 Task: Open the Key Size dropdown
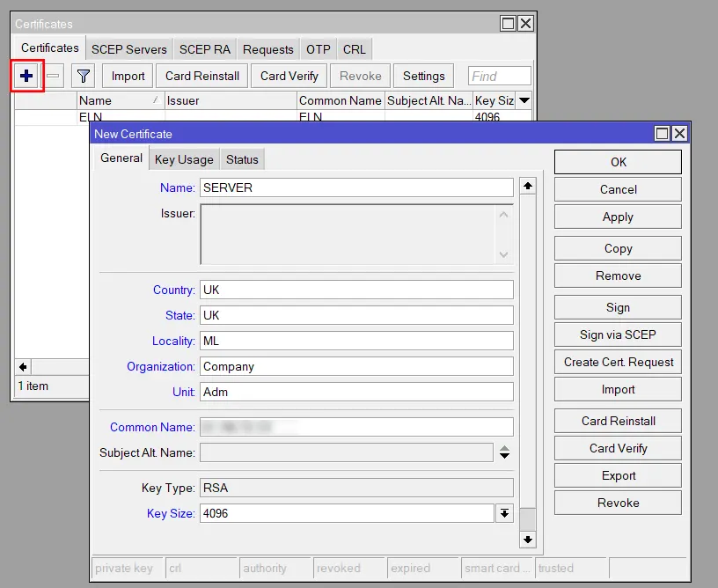505,513
